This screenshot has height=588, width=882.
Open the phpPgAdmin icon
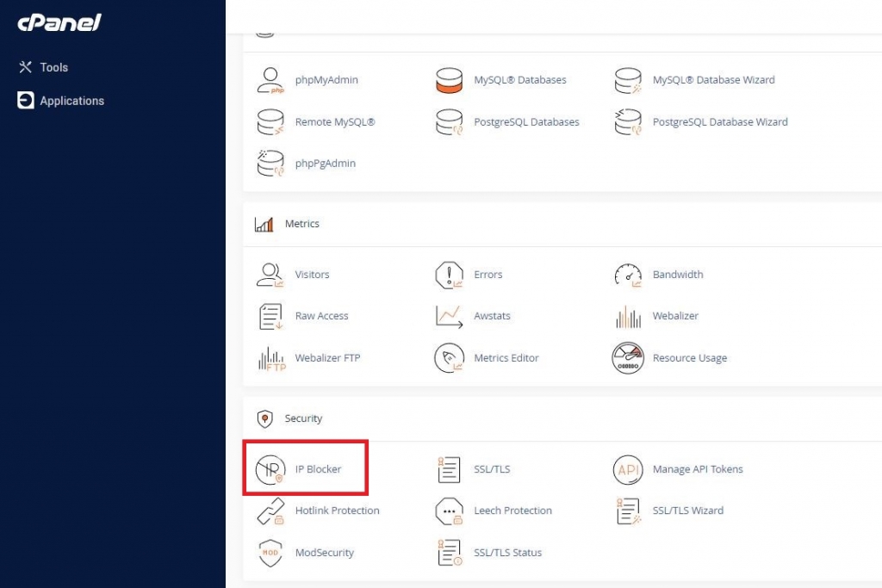[x=270, y=164]
